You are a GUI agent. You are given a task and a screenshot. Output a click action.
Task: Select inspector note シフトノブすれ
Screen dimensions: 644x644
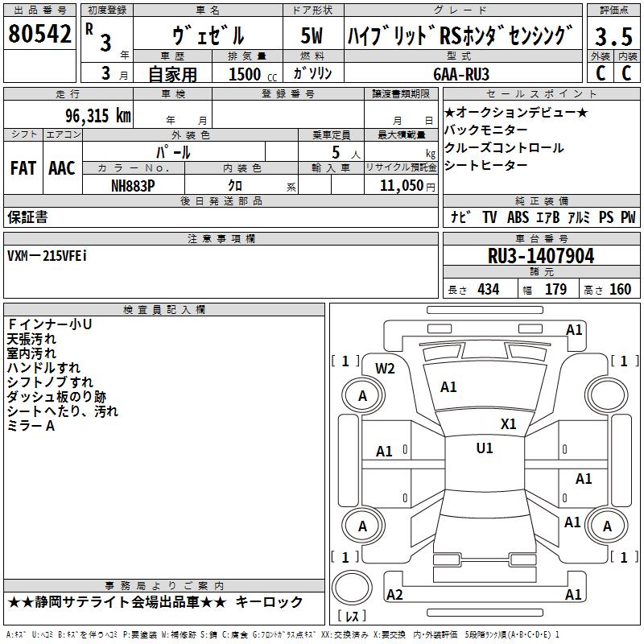click(x=50, y=382)
